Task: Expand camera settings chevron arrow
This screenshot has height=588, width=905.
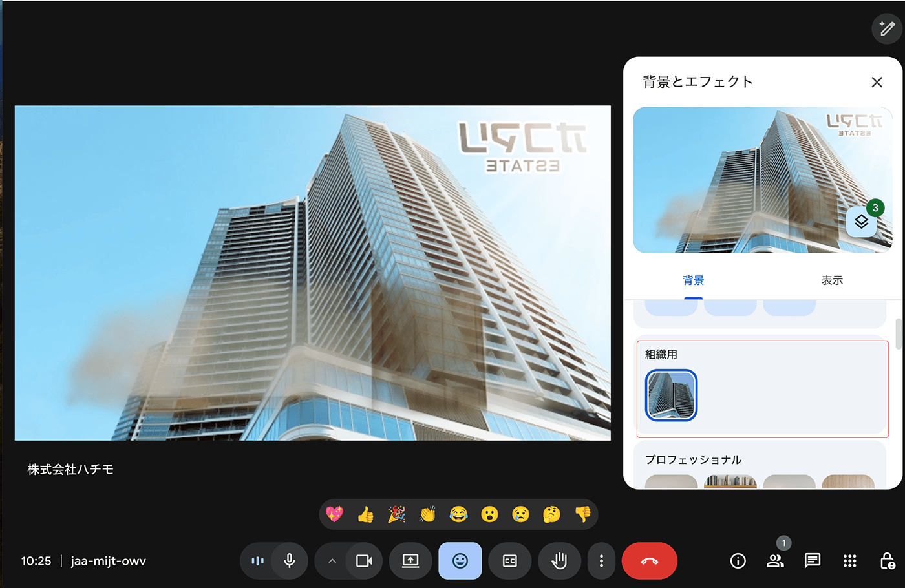Action: [332, 561]
